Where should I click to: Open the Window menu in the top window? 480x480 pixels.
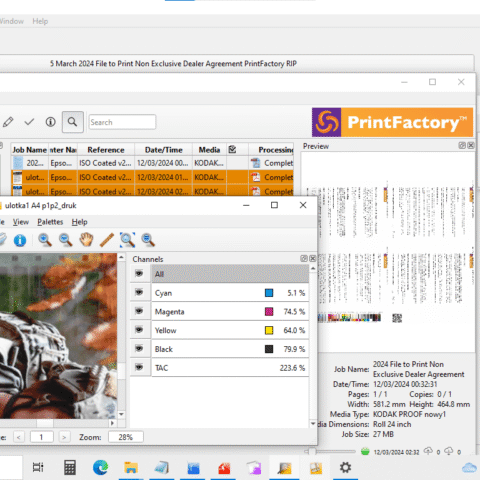[11, 21]
